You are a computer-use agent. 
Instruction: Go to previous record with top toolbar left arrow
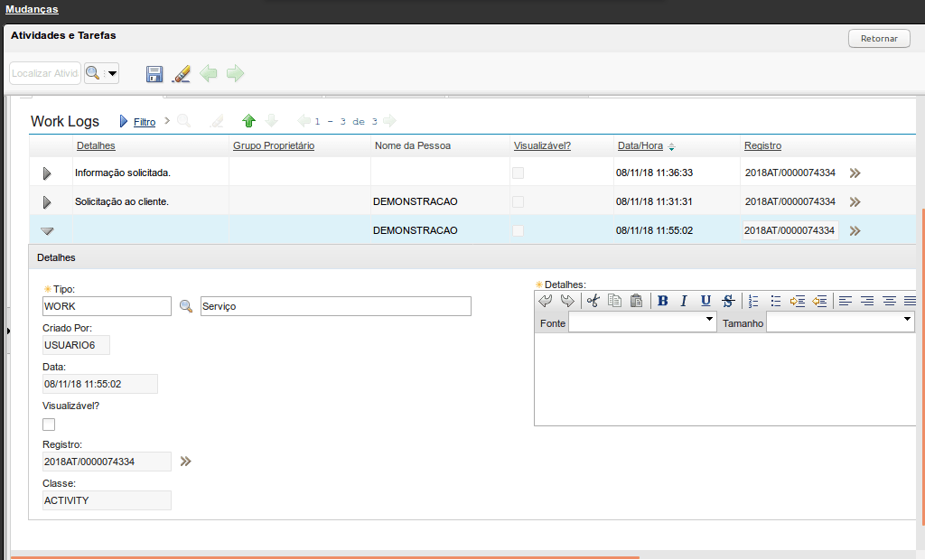(x=209, y=74)
